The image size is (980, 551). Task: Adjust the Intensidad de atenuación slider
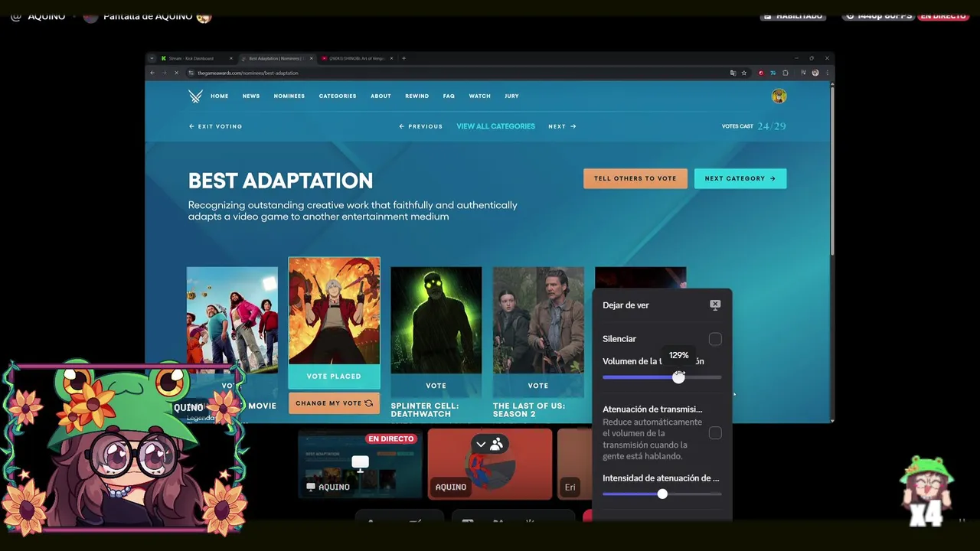(661, 494)
